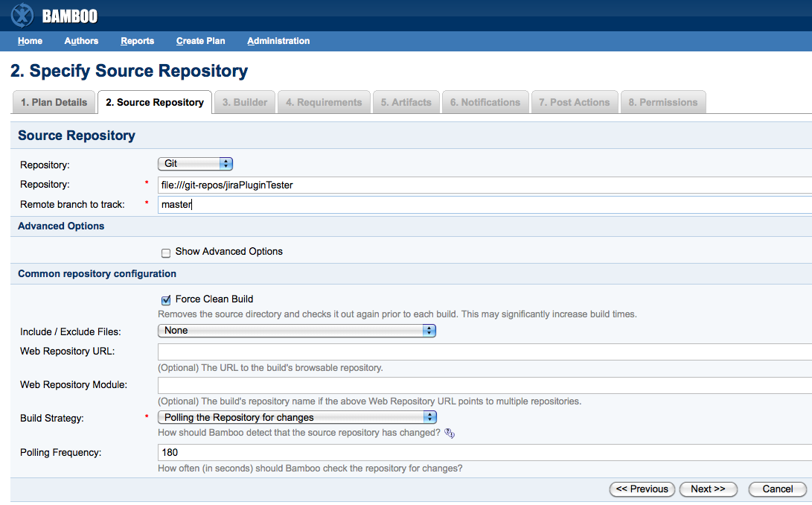Open the Include / Exclude Files dropdown
Screen dimensions: 812x505
pyautogui.click(x=296, y=330)
